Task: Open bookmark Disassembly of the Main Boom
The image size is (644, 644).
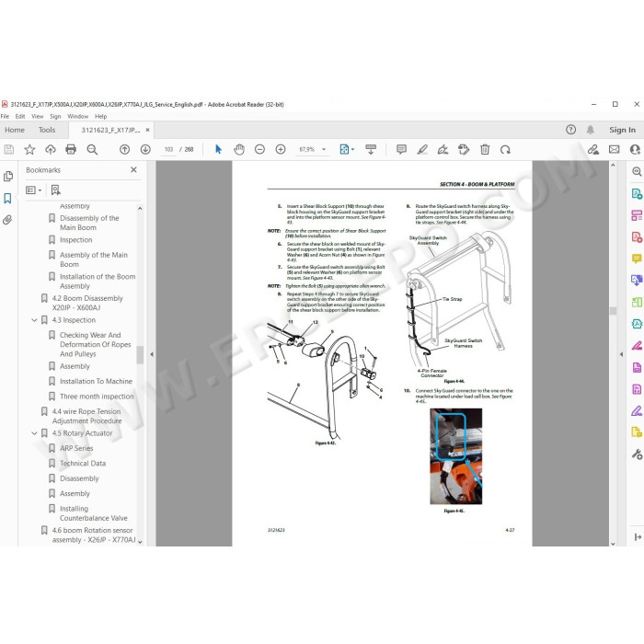Action: coord(89,223)
